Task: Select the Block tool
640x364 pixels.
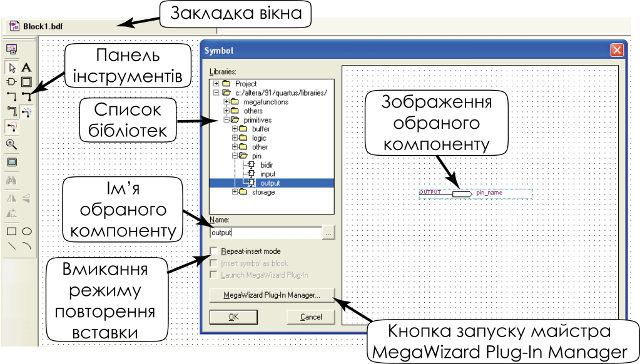Action: pos(26,81)
